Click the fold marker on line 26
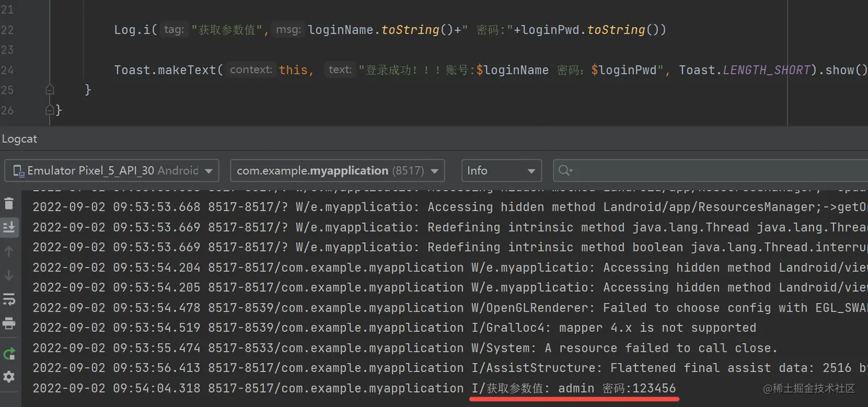 50,110
